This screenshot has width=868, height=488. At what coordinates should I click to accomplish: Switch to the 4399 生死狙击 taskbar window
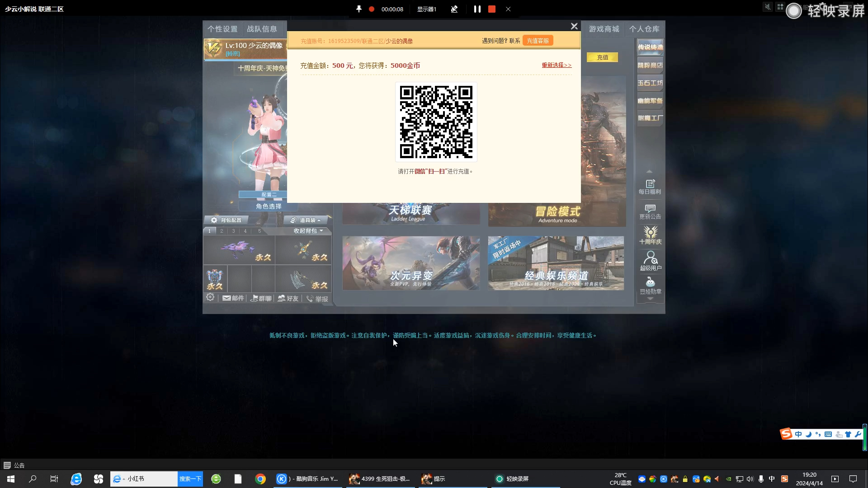(x=380, y=479)
